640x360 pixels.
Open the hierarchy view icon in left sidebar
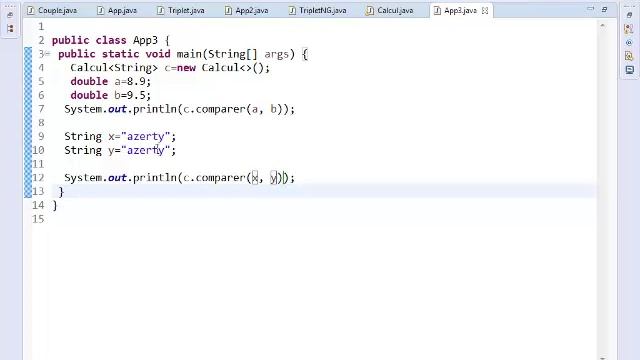(10, 29)
